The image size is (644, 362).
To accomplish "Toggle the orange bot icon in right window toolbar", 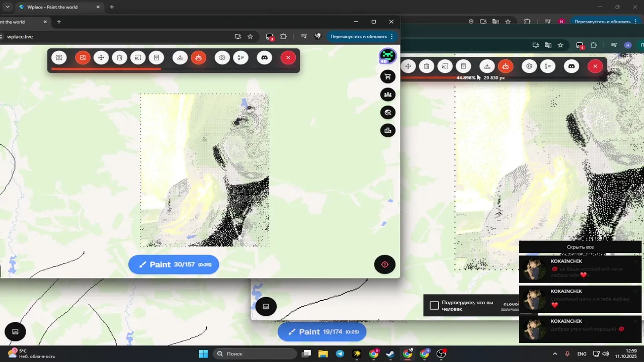I will (506, 66).
